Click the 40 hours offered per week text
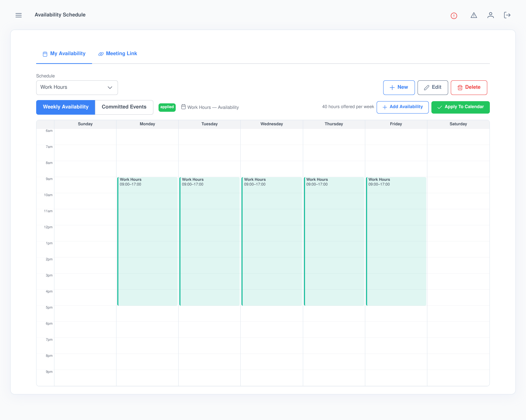 pos(348,107)
